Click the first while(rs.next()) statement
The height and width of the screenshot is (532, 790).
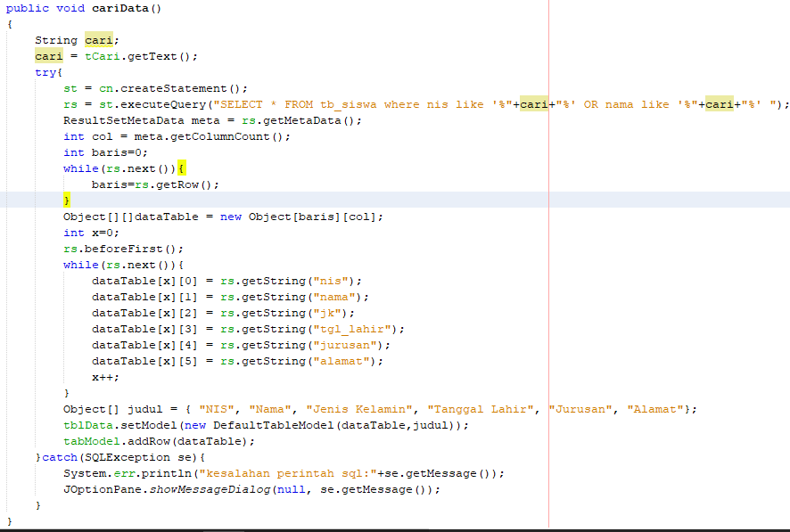122,168
